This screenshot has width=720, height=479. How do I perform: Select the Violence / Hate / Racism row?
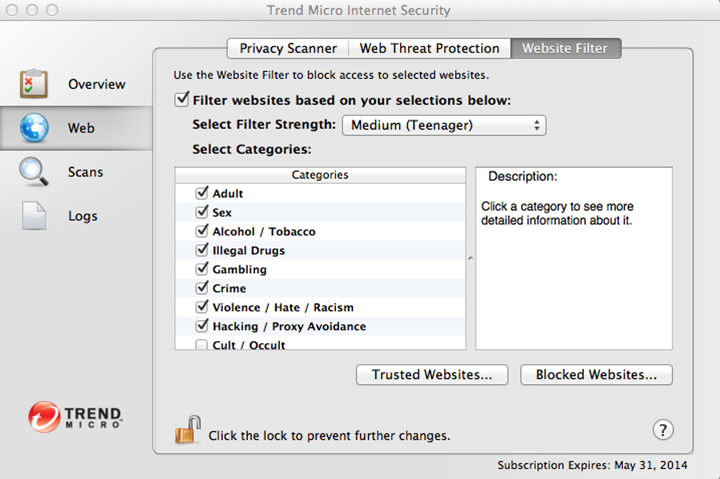click(283, 307)
